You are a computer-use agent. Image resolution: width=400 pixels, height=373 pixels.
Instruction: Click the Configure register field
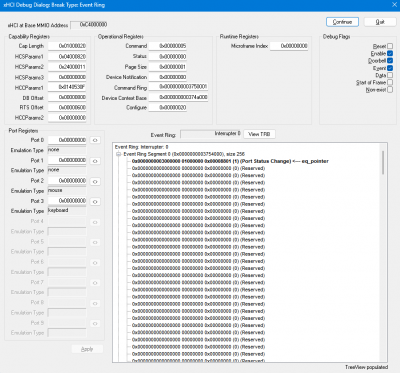tap(168, 108)
